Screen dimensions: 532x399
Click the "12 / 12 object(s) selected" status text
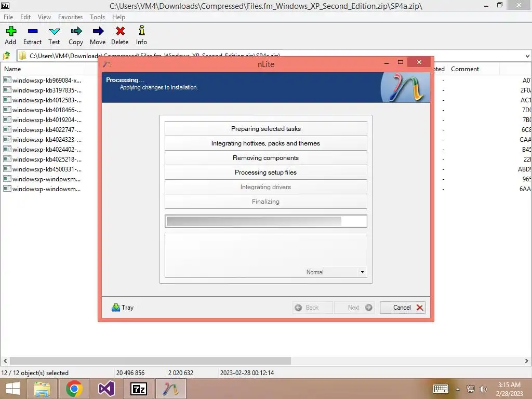35,373
